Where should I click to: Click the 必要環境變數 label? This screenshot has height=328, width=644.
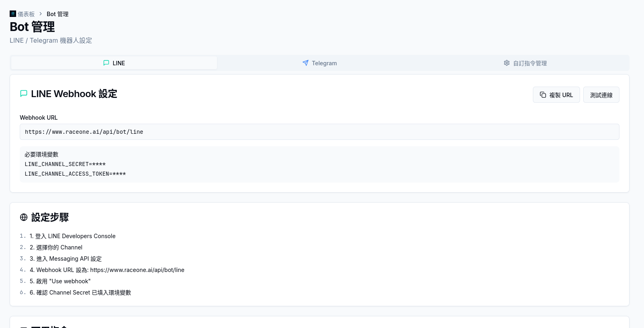(41, 154)
